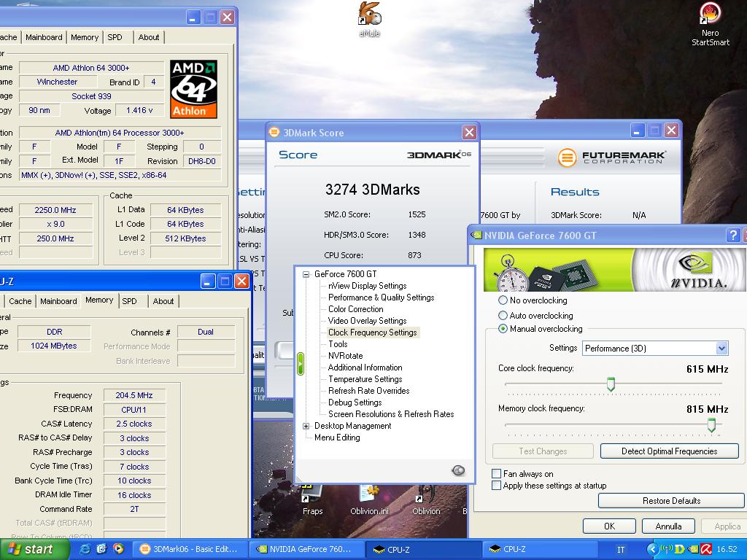Click the grey round icon below the NVIDIA tree
The image size is (747, 560).
[x=458, y=470]
